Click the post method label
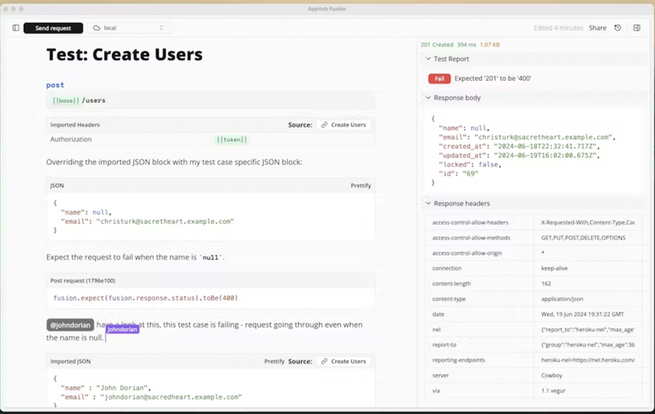The width and height of the screenshot is (655, 414). [x=55, y=85]
